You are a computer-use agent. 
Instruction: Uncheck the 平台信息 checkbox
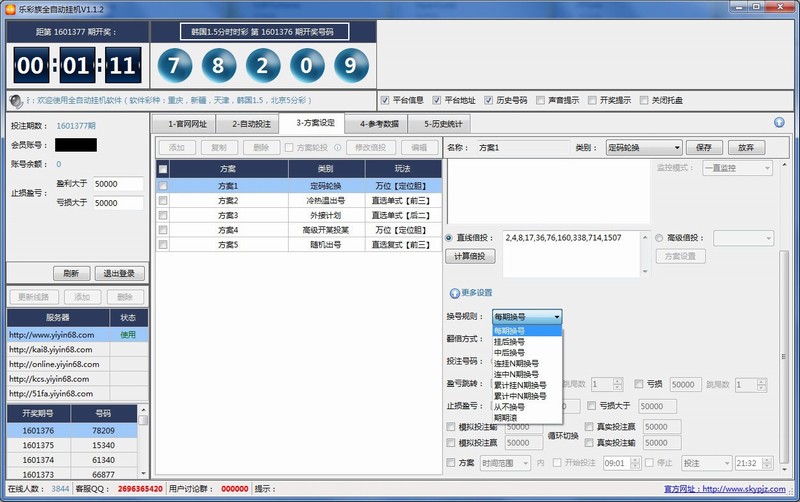[x=385, y=100]
